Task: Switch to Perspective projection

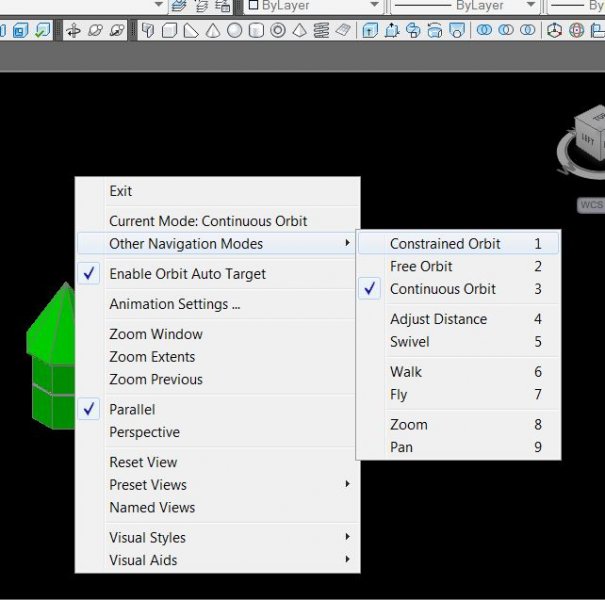Action: coord(218,432)
